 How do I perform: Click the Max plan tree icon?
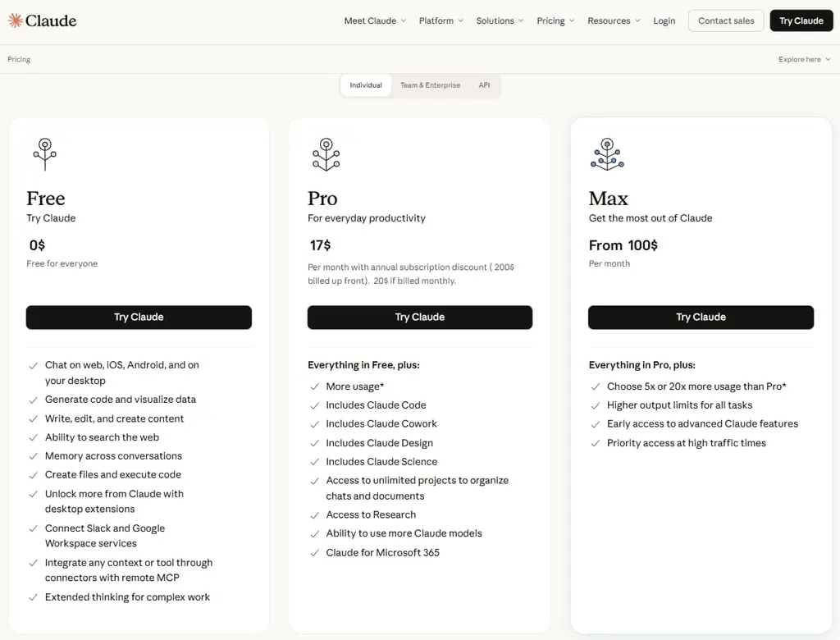pos(607,154)
